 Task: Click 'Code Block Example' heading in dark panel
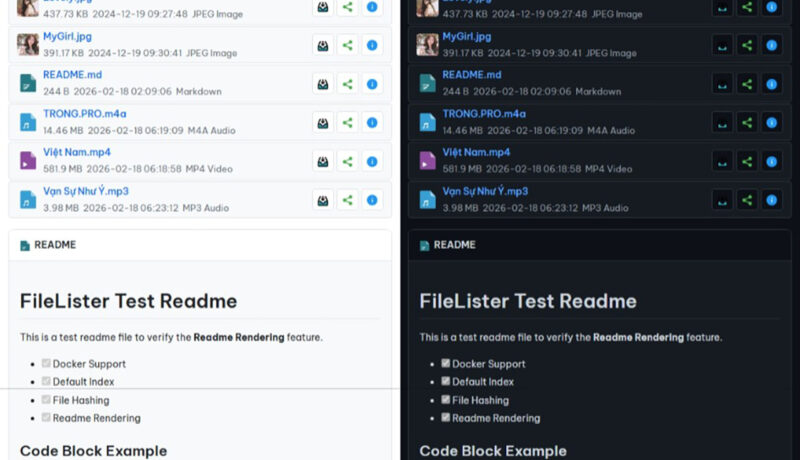(x=493, y=451)
